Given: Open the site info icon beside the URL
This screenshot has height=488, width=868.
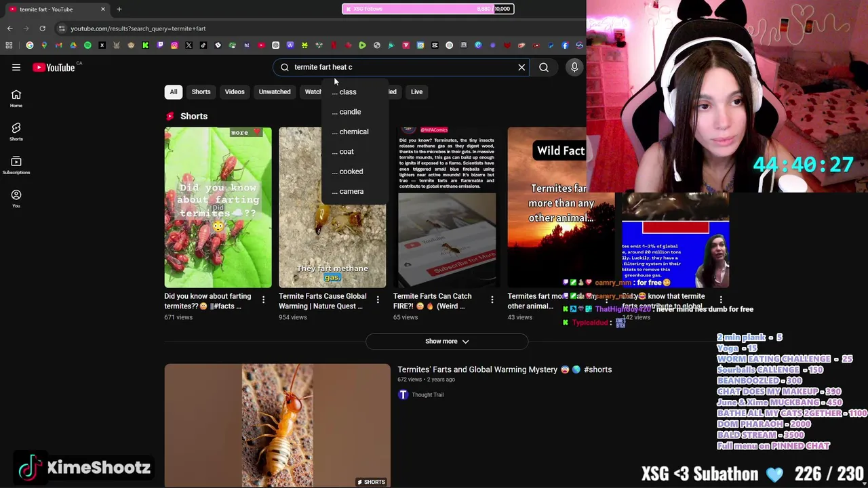Looking at the screenshot, I should (x=62, y=28).
